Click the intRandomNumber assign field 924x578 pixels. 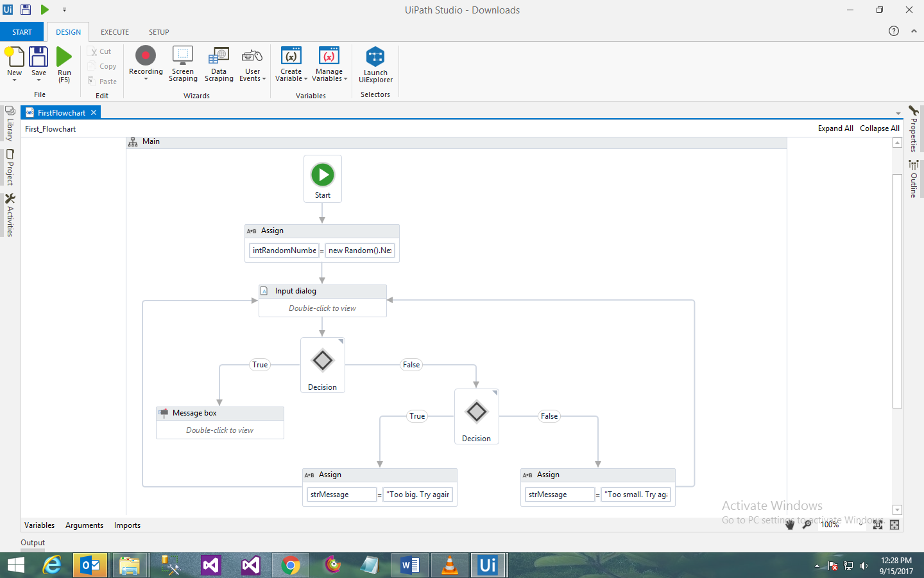point(284,250)
